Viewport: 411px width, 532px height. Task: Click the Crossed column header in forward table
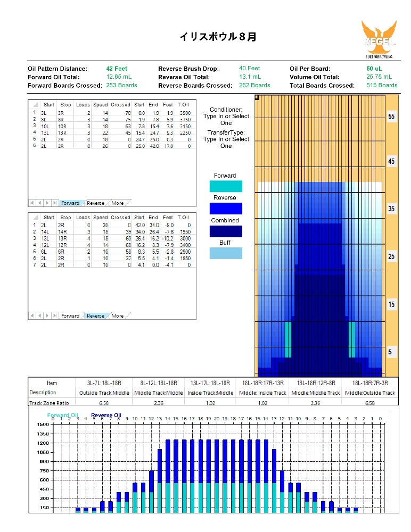(x=120, y=104)
